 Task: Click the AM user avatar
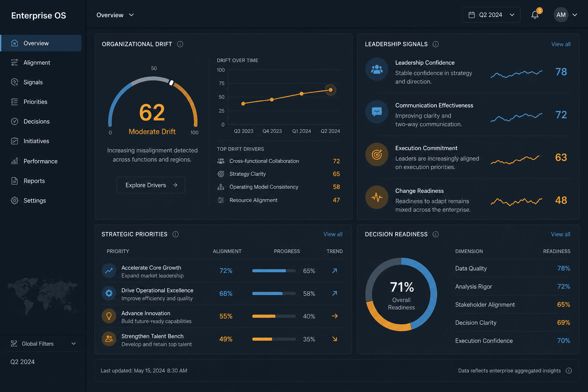tap(561, 15)
